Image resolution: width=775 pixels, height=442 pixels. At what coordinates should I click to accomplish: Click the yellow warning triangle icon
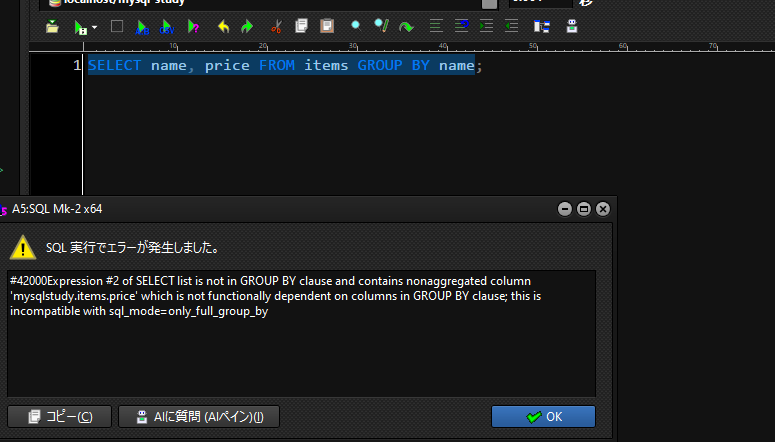tap(23, 247)
